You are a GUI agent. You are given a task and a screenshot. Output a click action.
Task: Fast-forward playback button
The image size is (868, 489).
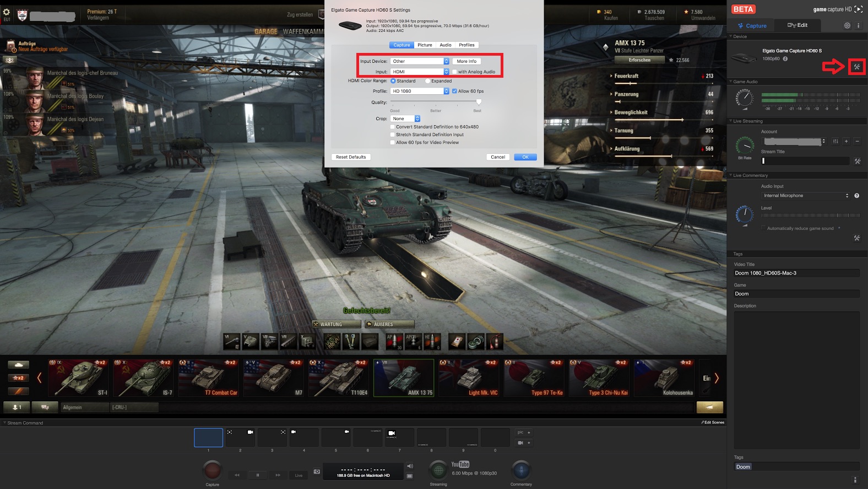click(x=278, y=475)
